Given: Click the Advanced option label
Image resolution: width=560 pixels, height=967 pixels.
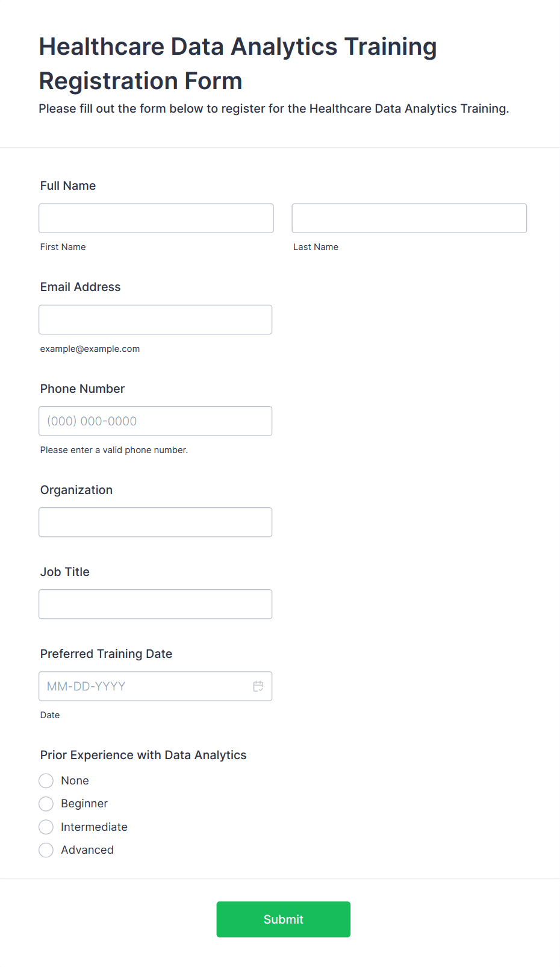Looking at the screenshot, I should [x=87, y=850].
